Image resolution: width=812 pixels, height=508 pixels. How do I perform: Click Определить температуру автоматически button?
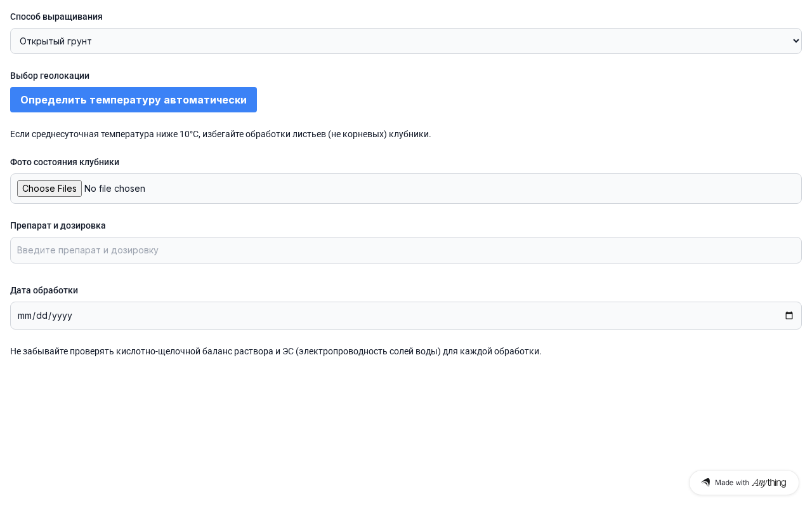133,100
